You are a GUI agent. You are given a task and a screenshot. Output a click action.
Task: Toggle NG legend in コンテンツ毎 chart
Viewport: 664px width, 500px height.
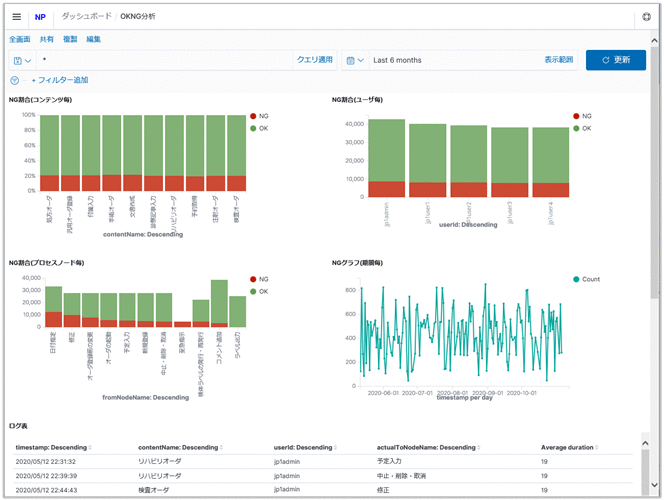pyautogui.click(x=263, y=116)
